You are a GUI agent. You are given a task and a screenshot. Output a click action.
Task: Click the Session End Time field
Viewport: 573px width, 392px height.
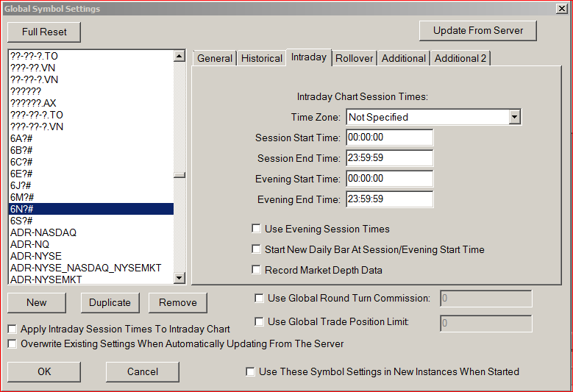pyautogui.click(x=390, y=158)
